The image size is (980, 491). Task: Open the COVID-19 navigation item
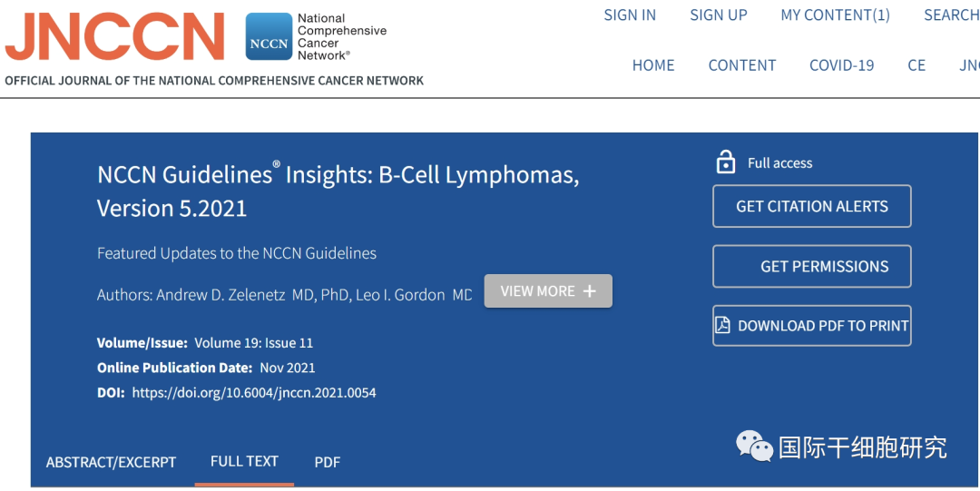[x=841, y=65]
